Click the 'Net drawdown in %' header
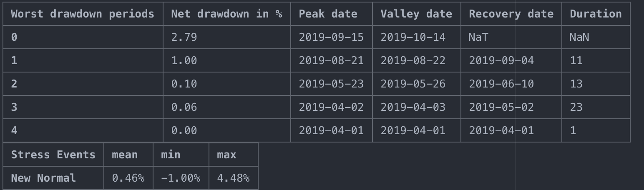Screen dimensions: 644x190 pos(226,14)
